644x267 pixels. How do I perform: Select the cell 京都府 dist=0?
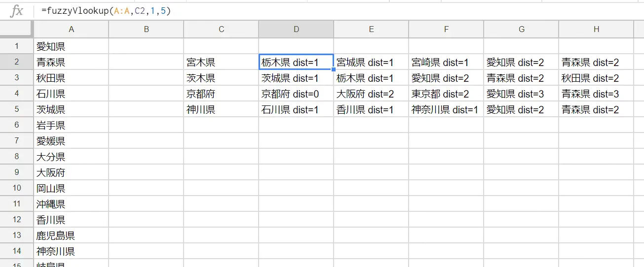click(296, 94)
